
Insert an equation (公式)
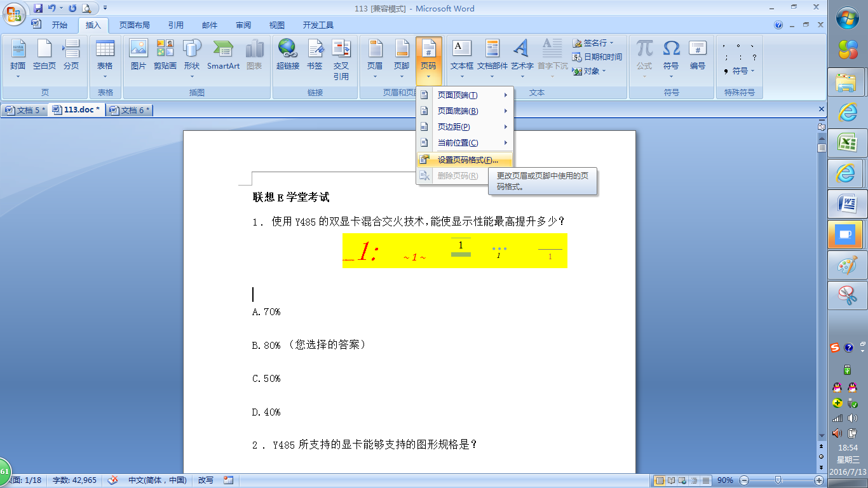644,58
